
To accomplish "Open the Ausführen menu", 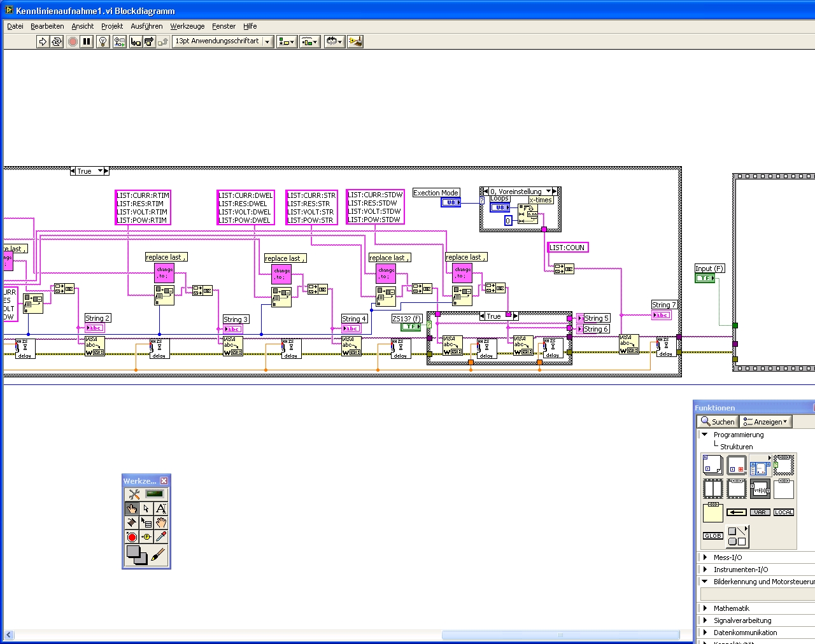I will pyautogui.click(x=146, y=26).
